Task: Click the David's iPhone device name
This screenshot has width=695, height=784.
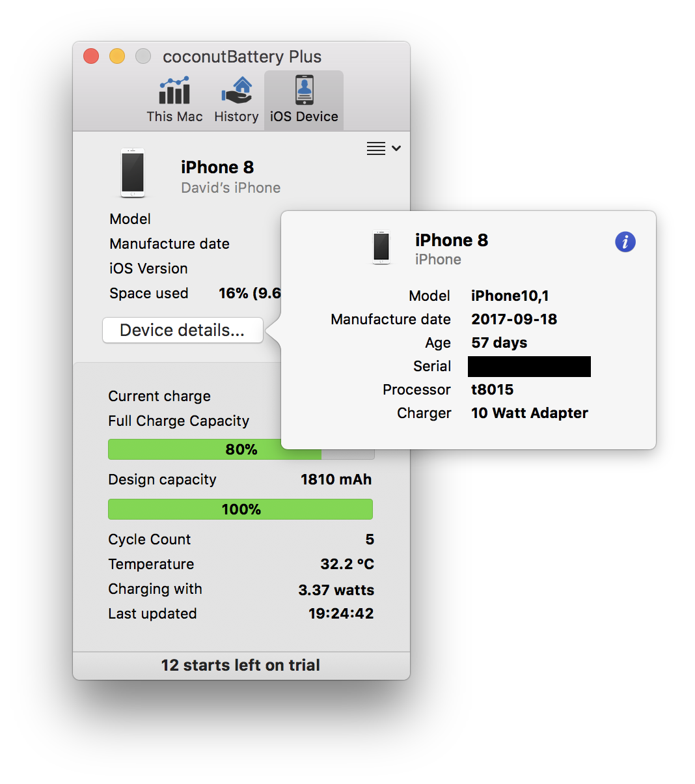Action: click(x=231, y=188)
